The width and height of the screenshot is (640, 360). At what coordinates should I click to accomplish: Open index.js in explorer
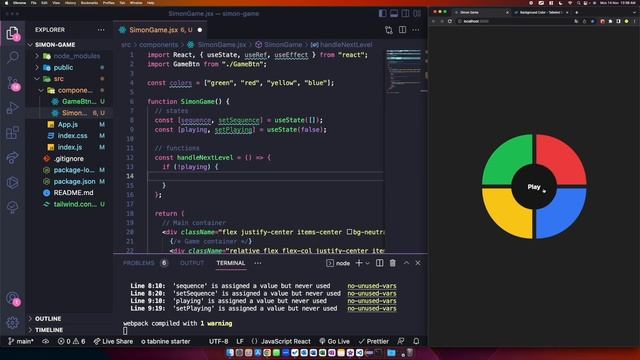[x=70, y=147]
